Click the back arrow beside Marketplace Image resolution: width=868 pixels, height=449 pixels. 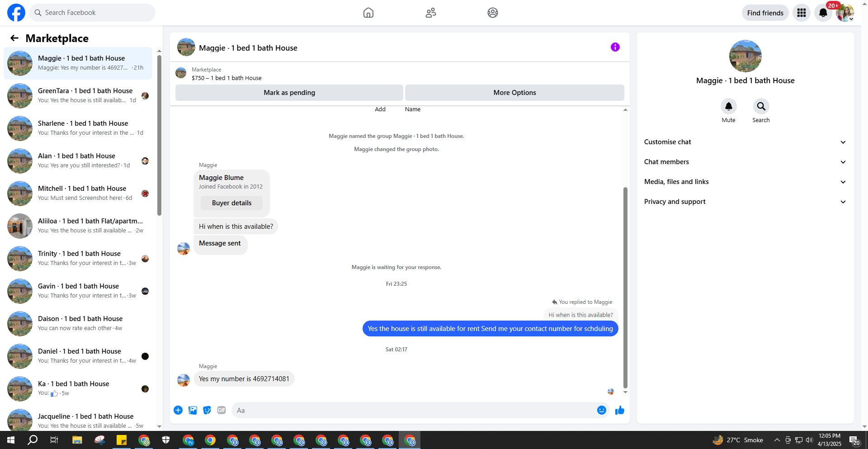tap(14, 38)
